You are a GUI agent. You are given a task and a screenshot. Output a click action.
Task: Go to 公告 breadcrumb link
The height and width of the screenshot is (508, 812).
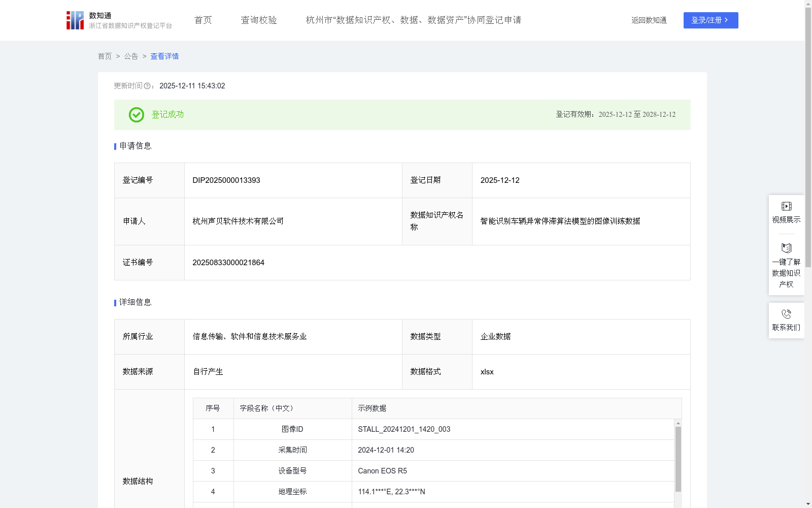pyautogui.click(x=131, y=56)
